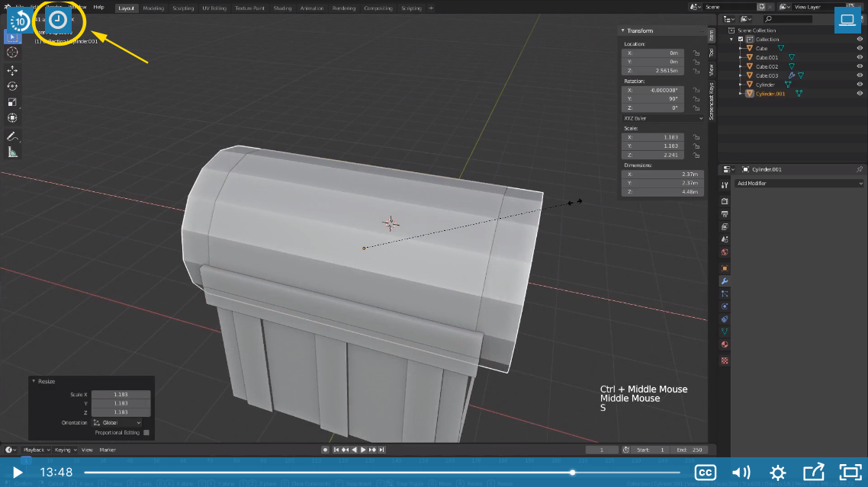Mute the video volume
Image resolution: width=868 pixels, height=487 pixels.
tap(741, 472)
